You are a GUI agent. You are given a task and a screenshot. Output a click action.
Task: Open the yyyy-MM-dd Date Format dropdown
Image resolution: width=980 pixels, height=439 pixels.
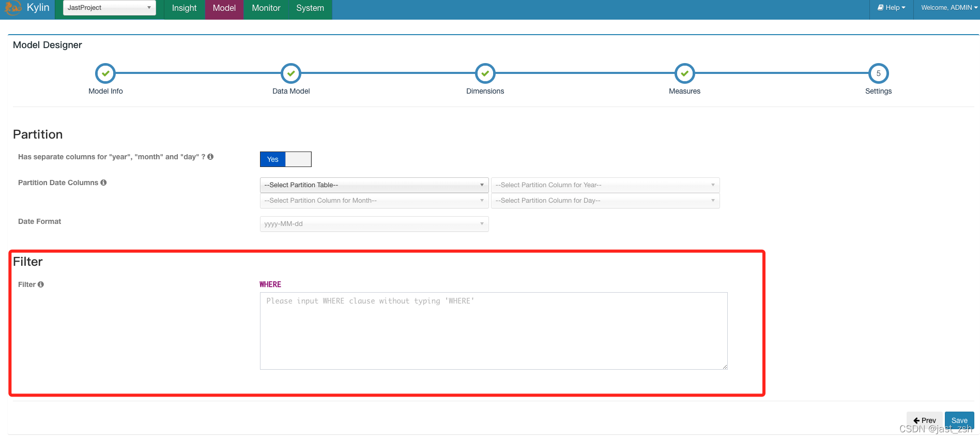[x=374, y=224]
